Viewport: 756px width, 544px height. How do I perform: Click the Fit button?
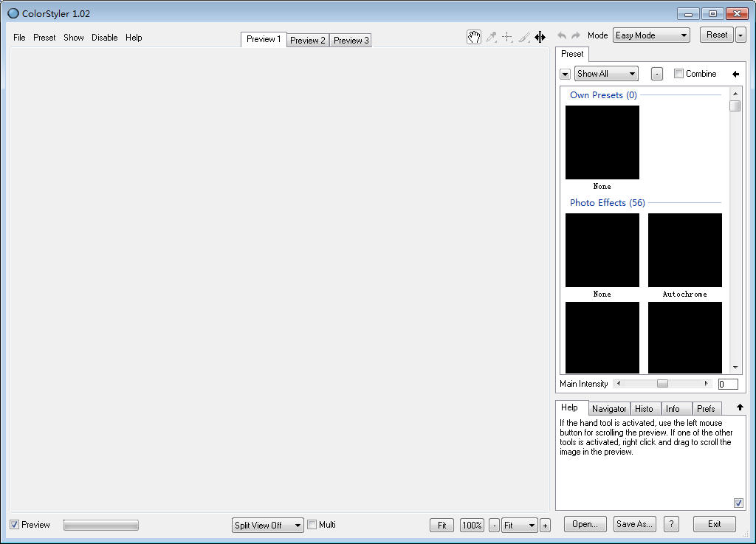tap(441, 526)
